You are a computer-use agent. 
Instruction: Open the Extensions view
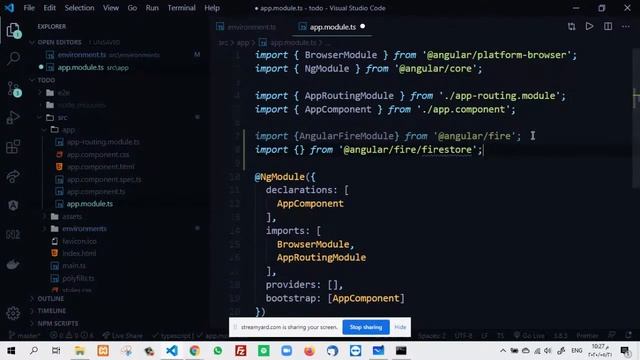(x=13, y=147)
